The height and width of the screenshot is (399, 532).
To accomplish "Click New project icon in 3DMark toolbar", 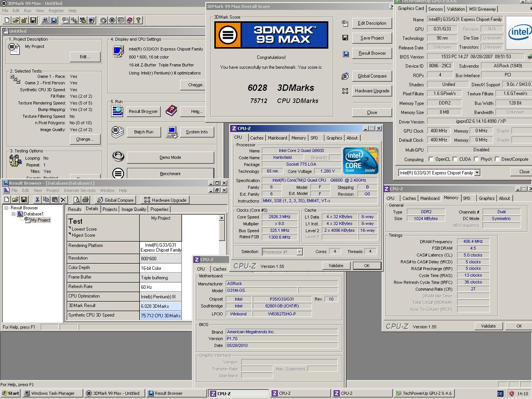I will 7,20.
